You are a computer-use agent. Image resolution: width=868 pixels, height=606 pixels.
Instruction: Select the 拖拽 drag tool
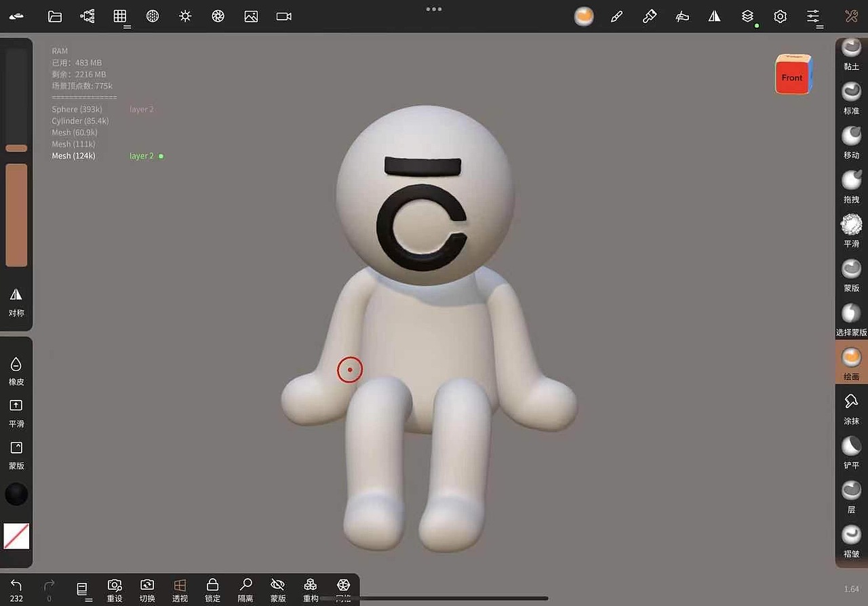[851, 187]
